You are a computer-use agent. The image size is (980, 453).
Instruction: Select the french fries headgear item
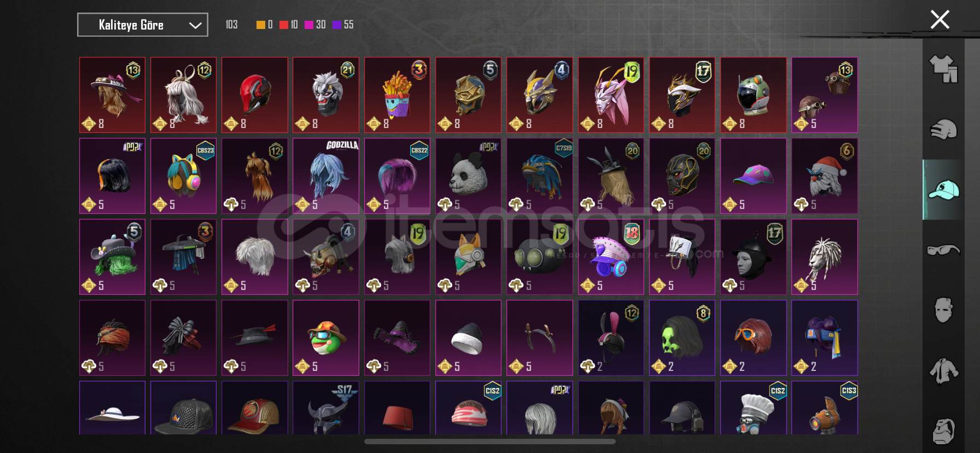[397, 95]
